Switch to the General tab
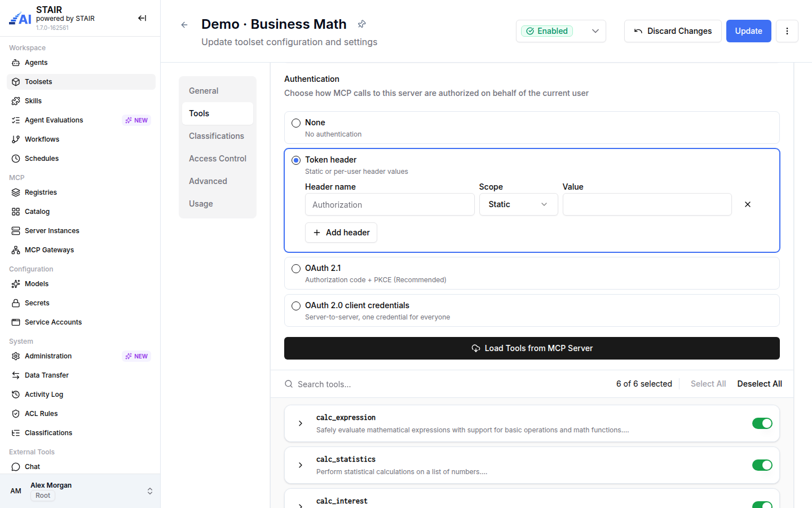Screen dimensions: 812x508 tap(218, 91)
